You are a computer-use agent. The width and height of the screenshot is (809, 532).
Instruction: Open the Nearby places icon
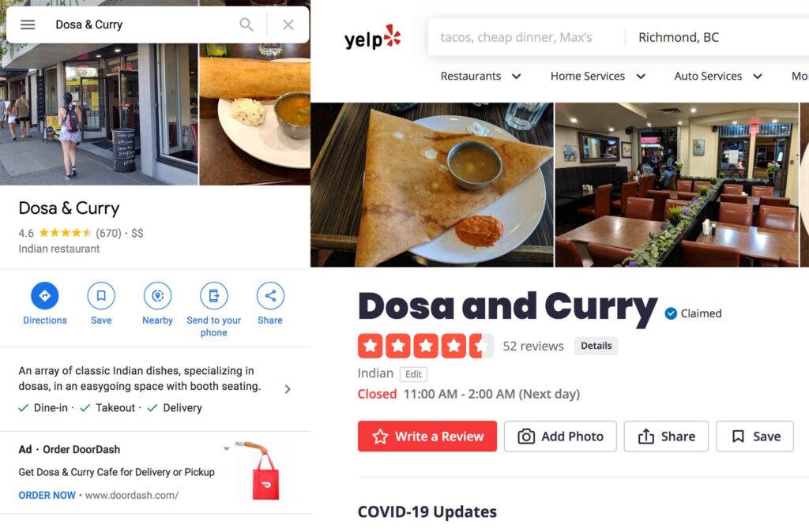click(157, 296)
